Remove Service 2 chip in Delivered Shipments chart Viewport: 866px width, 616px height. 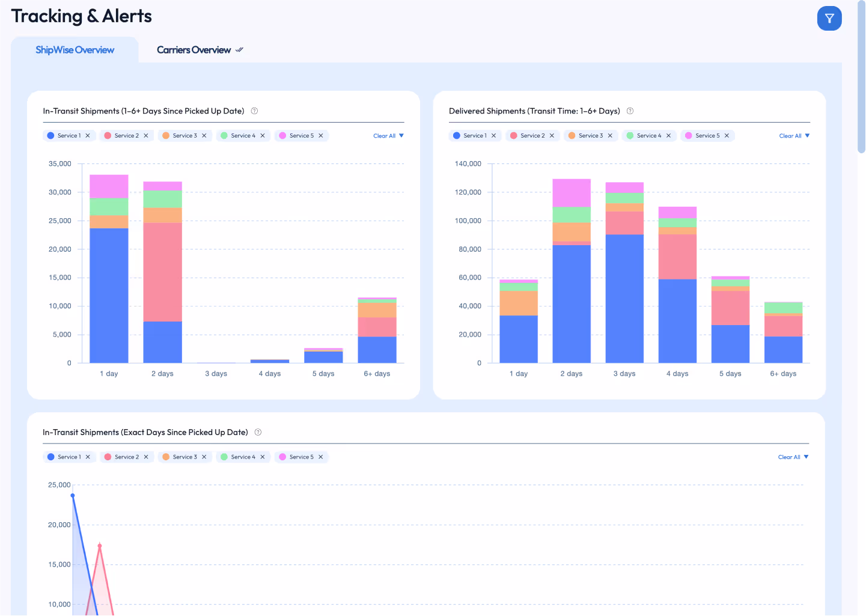(x=552, y=136)
